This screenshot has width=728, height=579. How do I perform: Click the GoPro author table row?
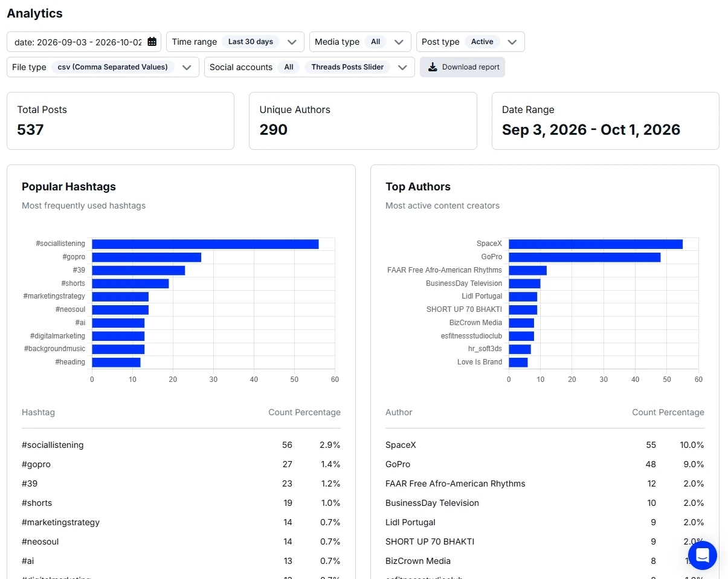click(x=545, y=464)
